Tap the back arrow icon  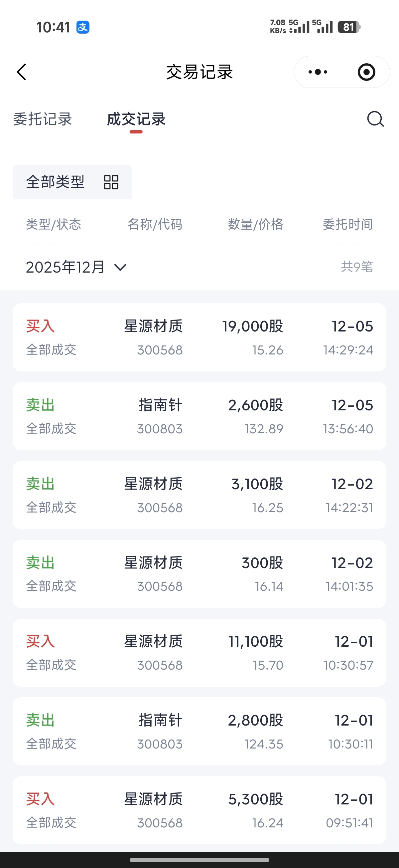(x=22, y=72)
